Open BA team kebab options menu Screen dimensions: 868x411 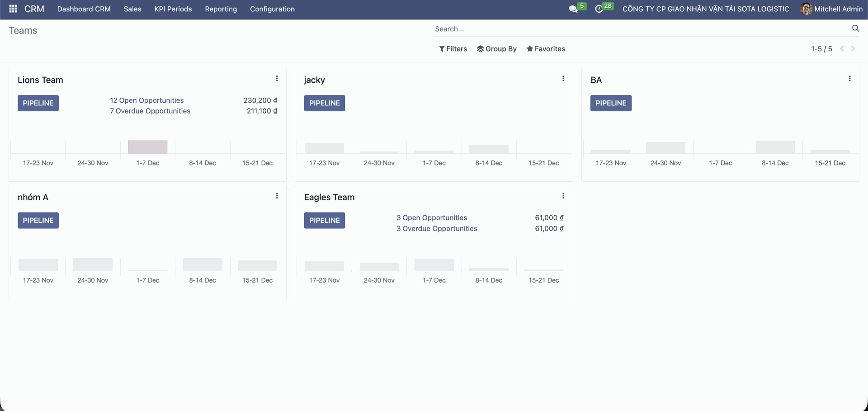(849, 79)
